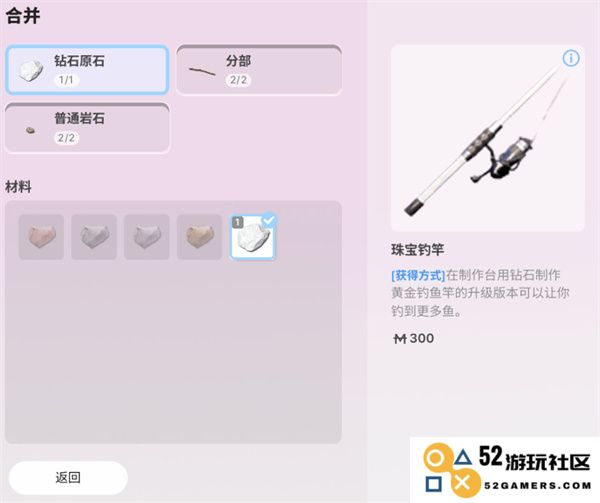Click the 珠宝钓竿 item title
600x503 pixels.
pyautogui.click(x=417, y=250)
